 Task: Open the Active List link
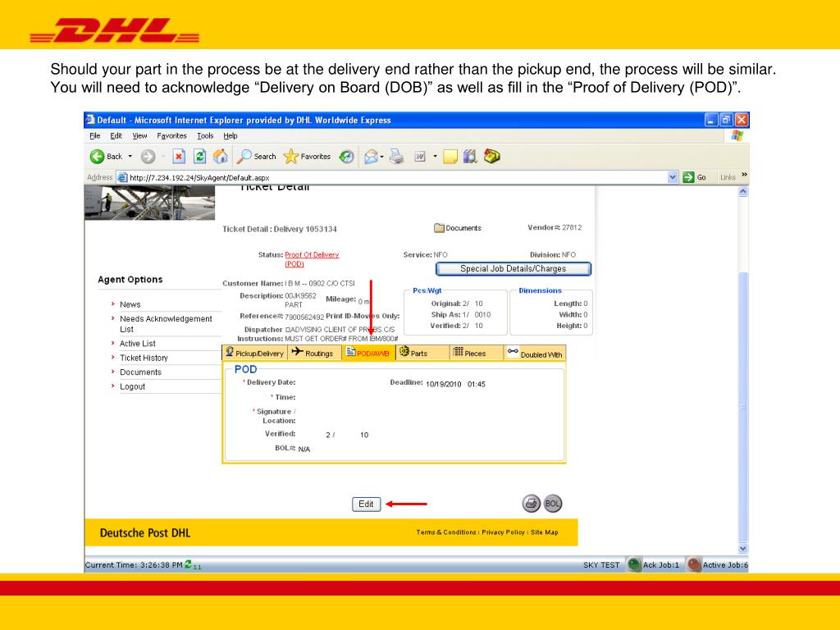[138, 344]
